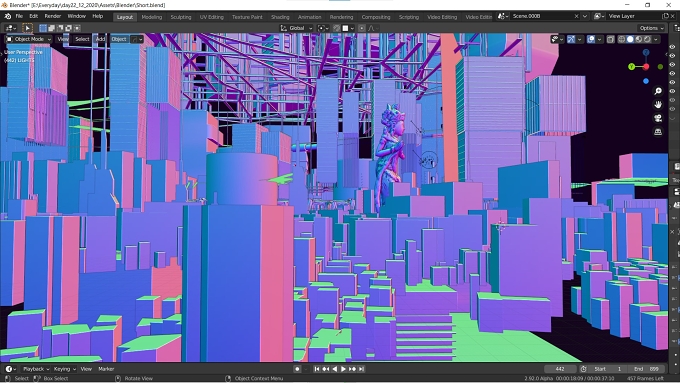Click the green Y axis gizmo ball

point(631,67)
